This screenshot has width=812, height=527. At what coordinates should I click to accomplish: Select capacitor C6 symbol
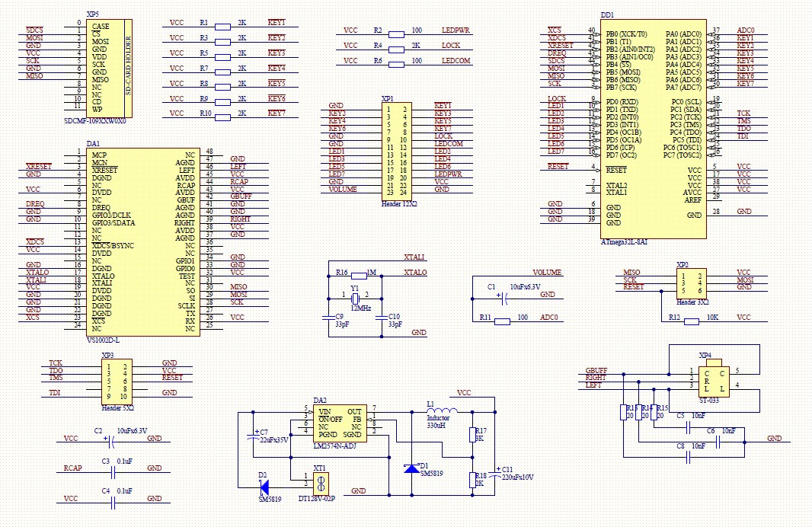pyautogui.click(x=718, y=442)
